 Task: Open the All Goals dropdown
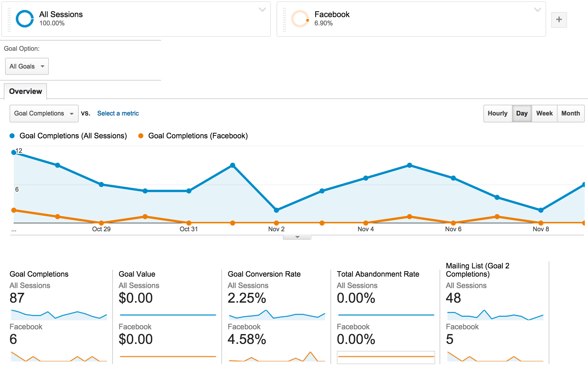[x=27, y=66]
